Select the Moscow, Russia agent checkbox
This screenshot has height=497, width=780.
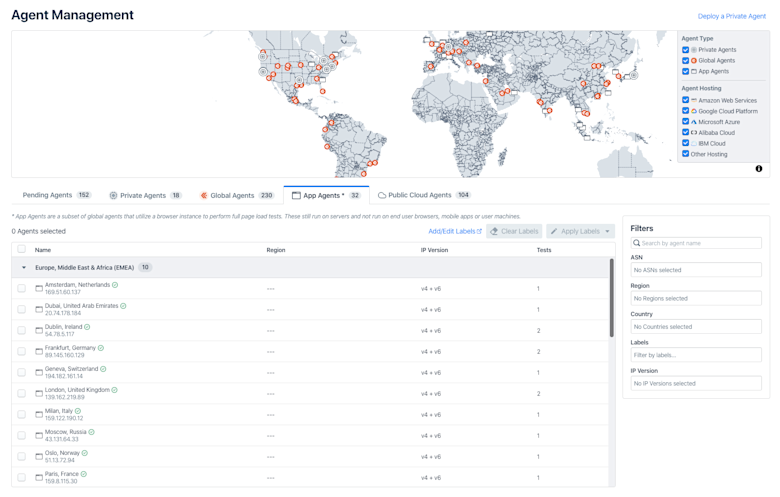pos(21,435)
